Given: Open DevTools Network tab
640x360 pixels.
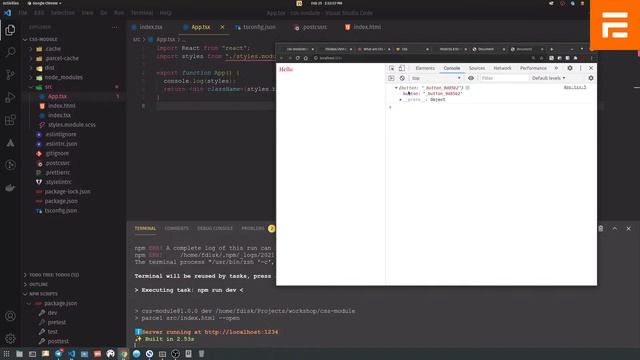Looking at the screenshot, I should click(502, 68).
